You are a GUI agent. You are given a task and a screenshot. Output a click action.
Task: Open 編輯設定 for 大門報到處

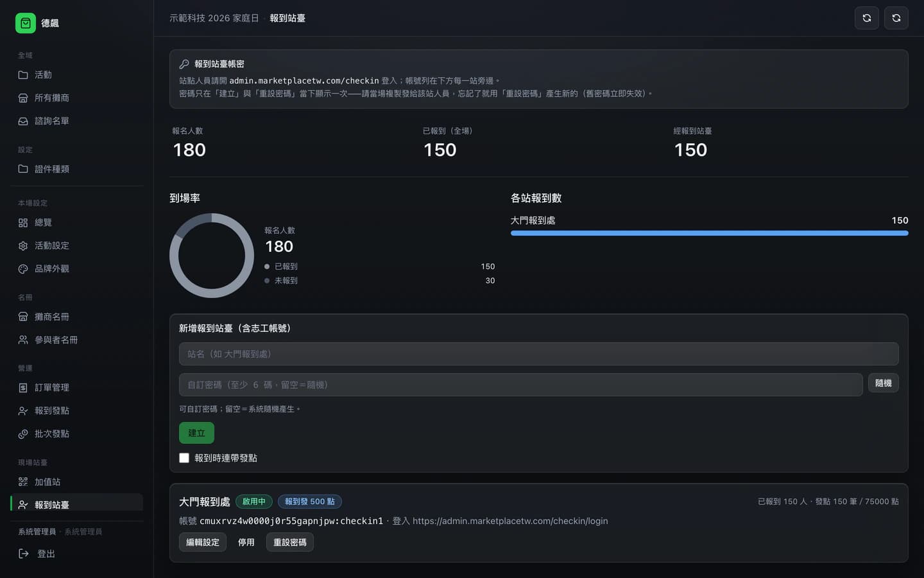pyautogui.click(x=203, y=542)
